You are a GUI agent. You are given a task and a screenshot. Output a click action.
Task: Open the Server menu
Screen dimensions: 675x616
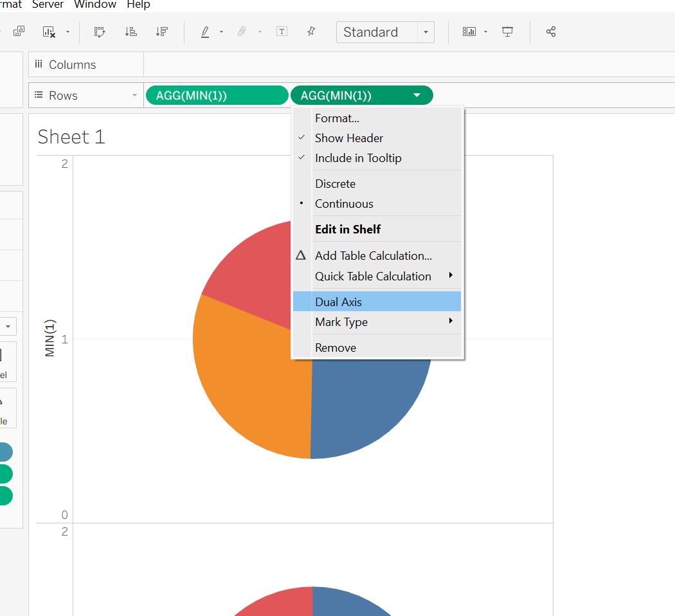pyautogui.click(x=48, y=5)
